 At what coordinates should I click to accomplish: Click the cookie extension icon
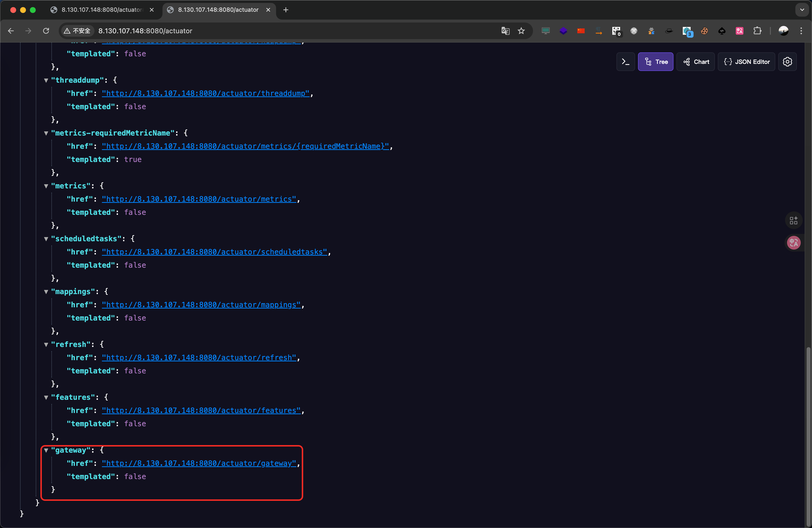(x=704, y=31)
